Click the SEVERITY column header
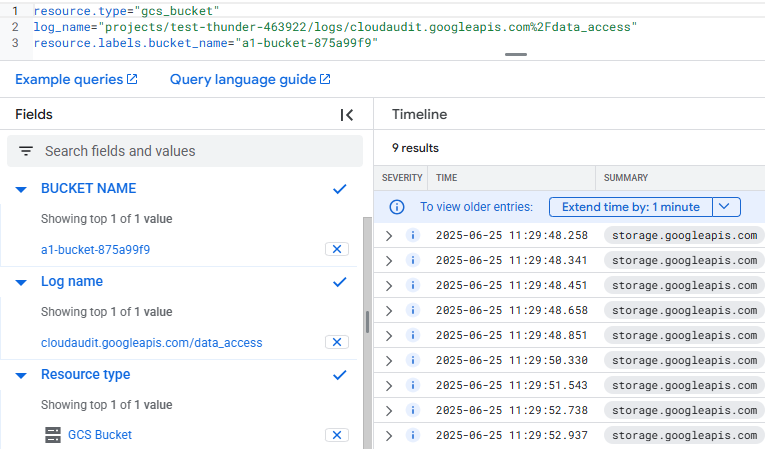The height and width of the screenshot is (449, 765). tap(402, 178)
